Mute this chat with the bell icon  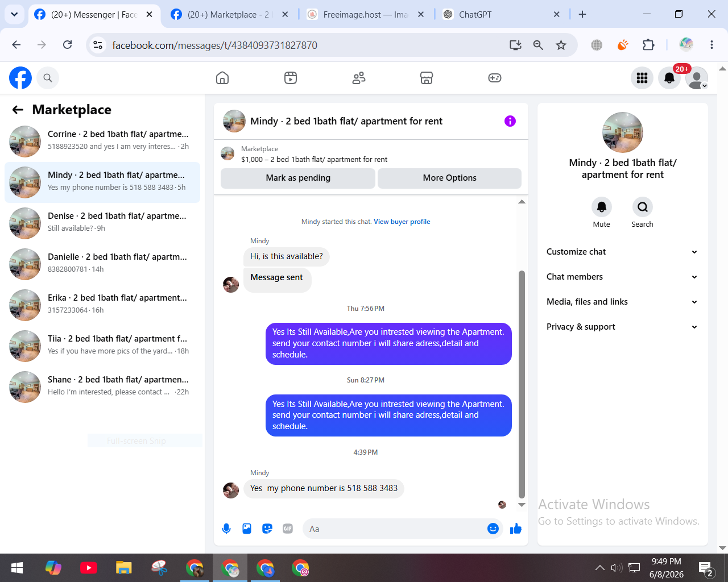[602, 207]
